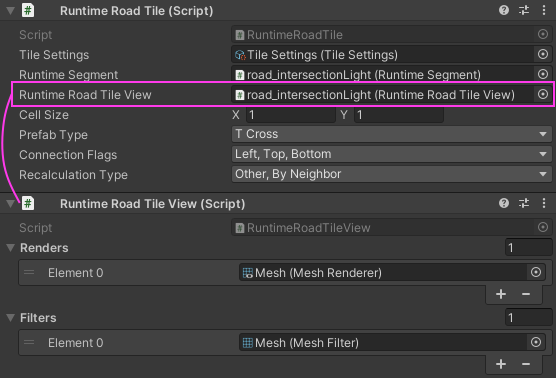Screen dimensions: 556x378
Task: Click the Cell Size label
Action: tap(44, 115)
